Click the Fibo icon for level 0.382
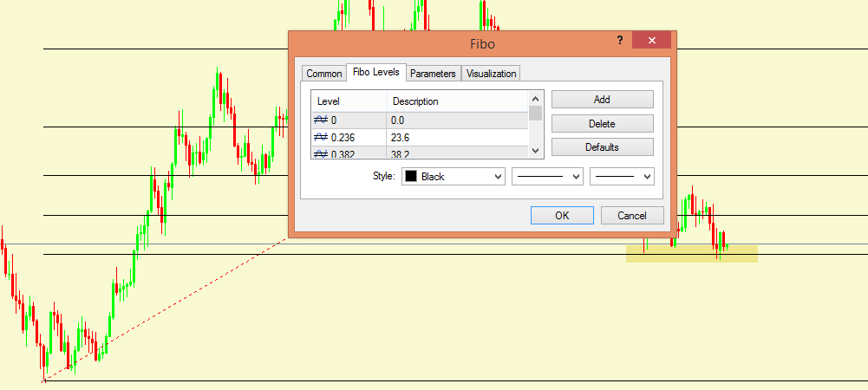Screen dimensions: 868x390 (x=321, y=153)
